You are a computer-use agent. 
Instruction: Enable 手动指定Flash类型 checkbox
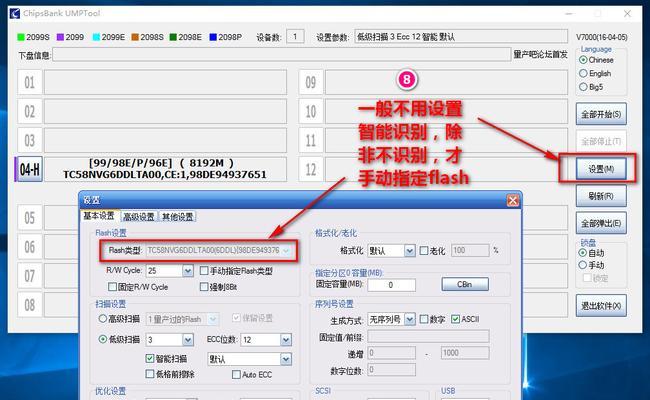point(204,271)
